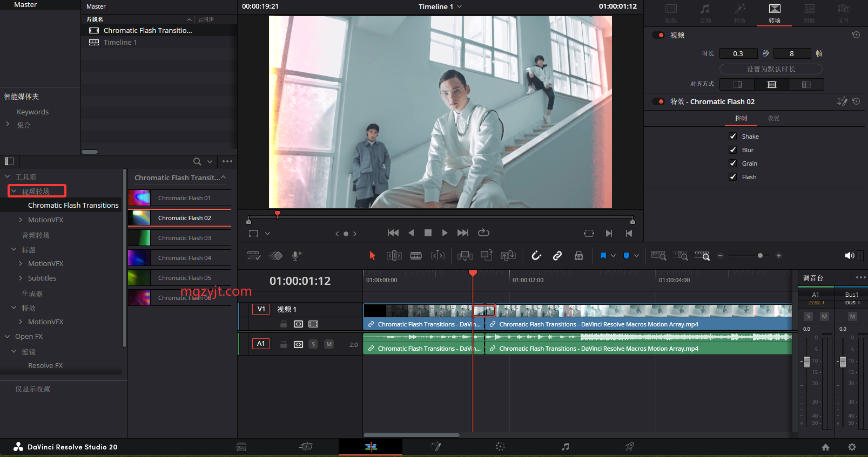
Task: Play forward button in viewer
Action: [x=445, y=233]
